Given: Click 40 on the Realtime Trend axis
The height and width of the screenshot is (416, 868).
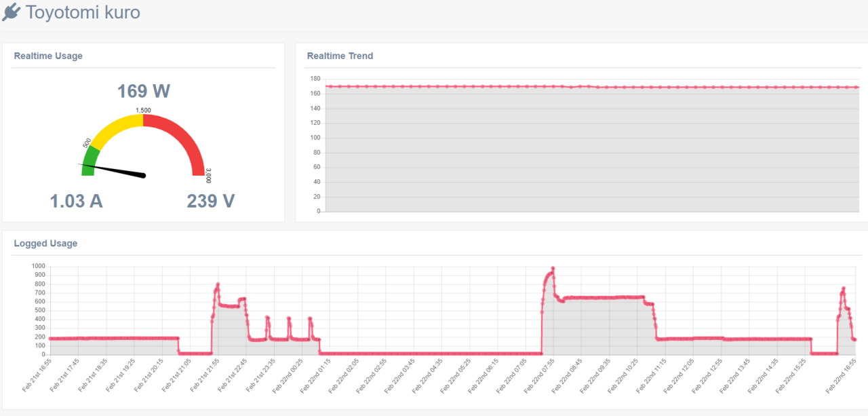Looking at the screenshot, I should point(316,182).
